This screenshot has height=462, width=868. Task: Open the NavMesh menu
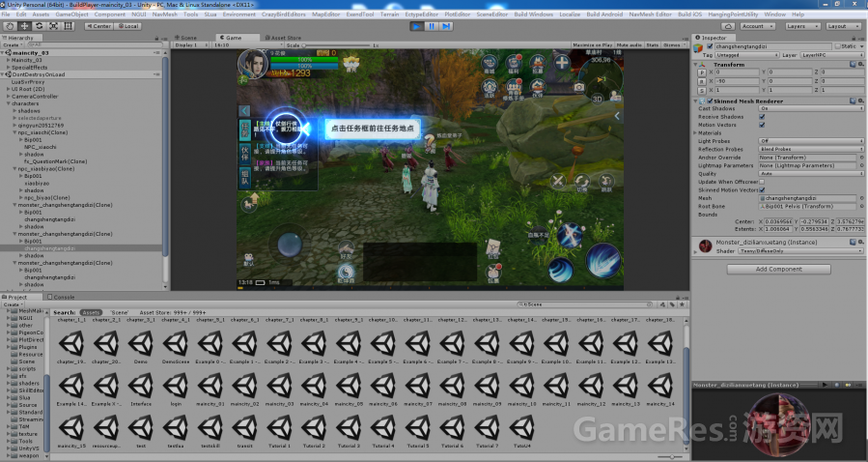[x=164, y=14]
